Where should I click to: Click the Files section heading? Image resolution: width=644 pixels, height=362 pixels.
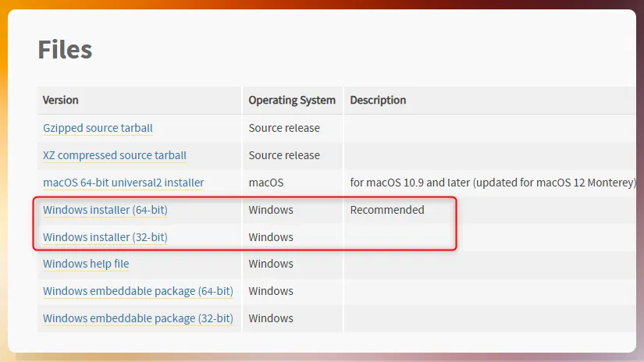click(x=65, y=50)
